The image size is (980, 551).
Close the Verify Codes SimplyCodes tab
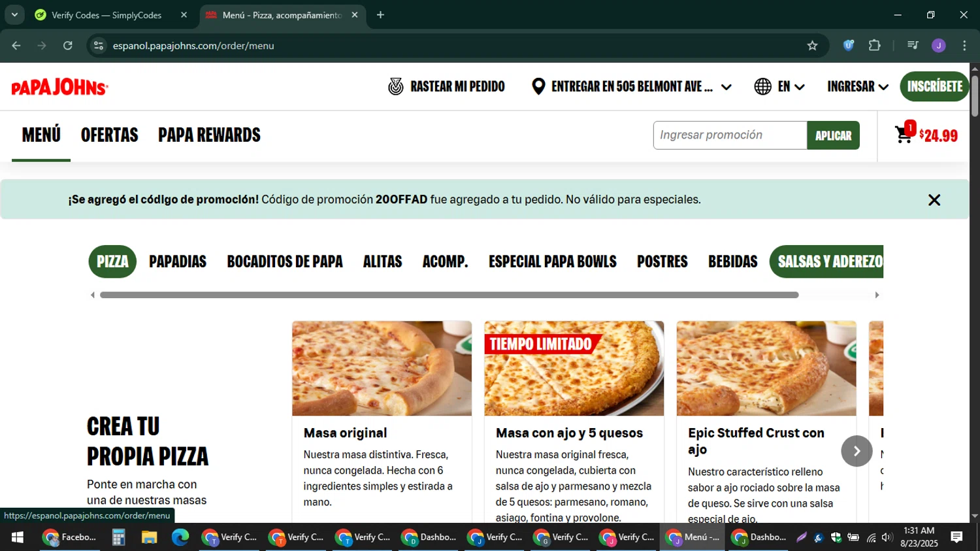coord(184,14)
